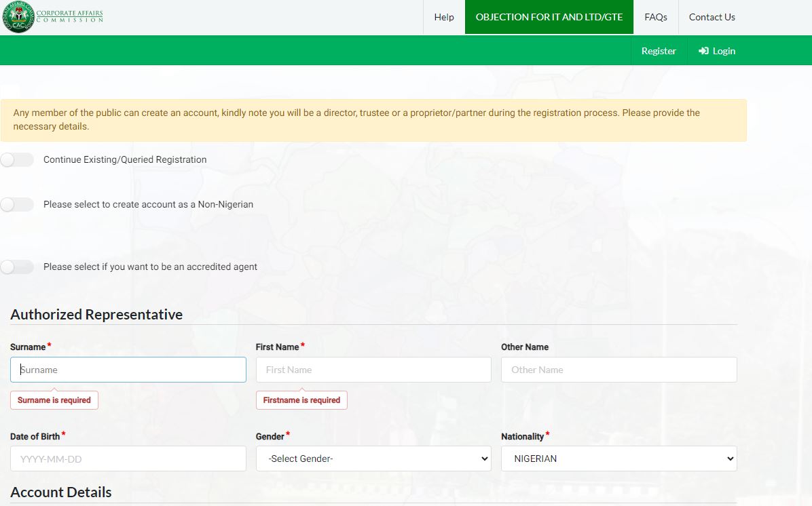Click the Corporate Affairs Commission logo
This screenshot has width=812, height=506.
pos(53,16)
